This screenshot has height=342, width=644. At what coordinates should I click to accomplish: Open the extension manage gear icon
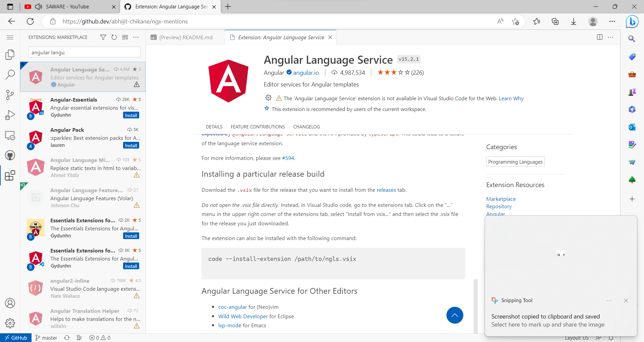click(x=268, y=98)
